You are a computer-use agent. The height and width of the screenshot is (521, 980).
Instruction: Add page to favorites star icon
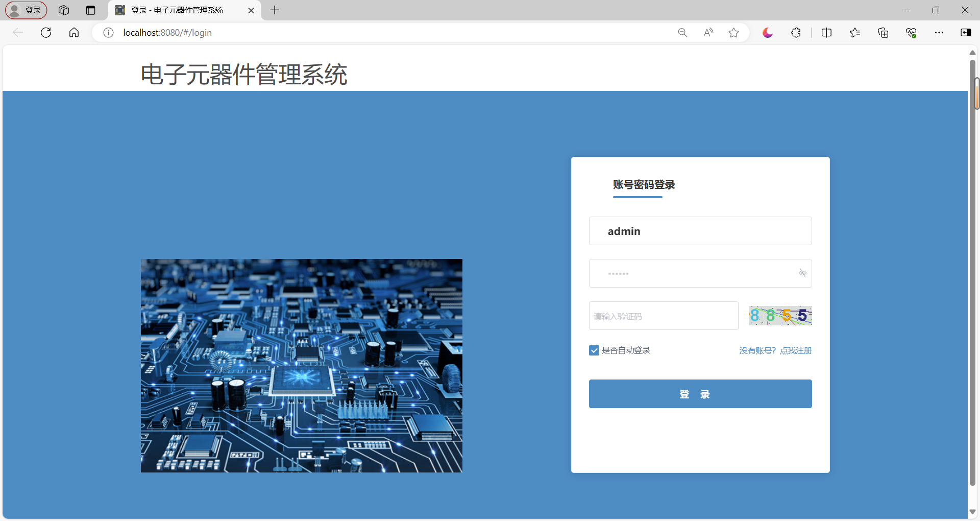(x=733, y=33)
